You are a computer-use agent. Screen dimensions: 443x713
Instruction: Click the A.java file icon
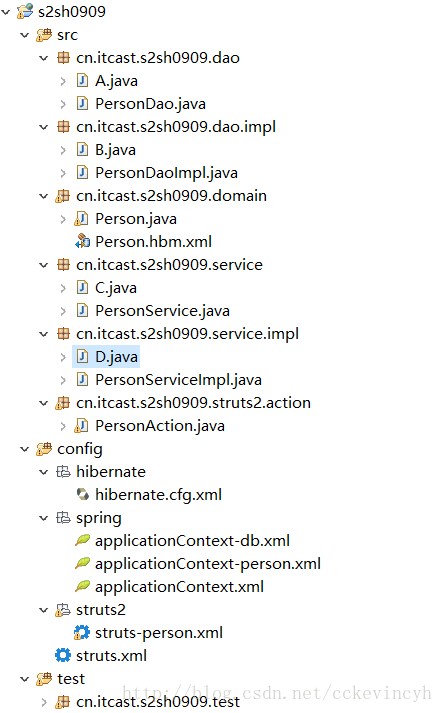(x=82, y=80)
